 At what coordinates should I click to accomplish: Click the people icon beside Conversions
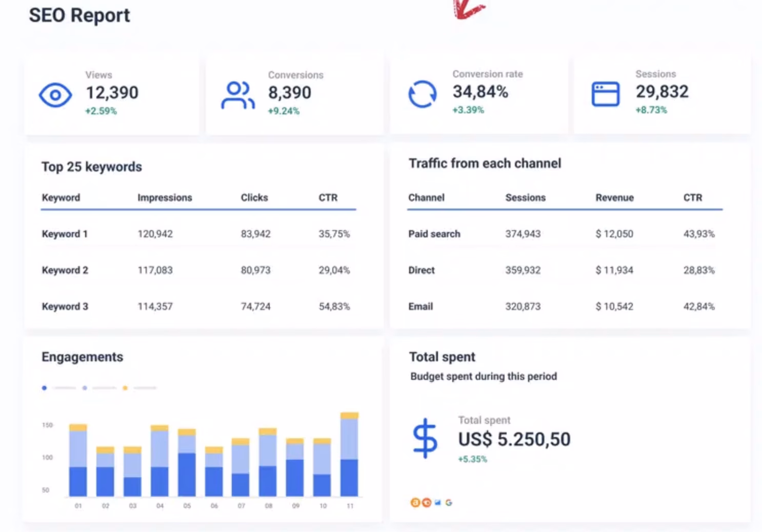(x=237, y=95)
